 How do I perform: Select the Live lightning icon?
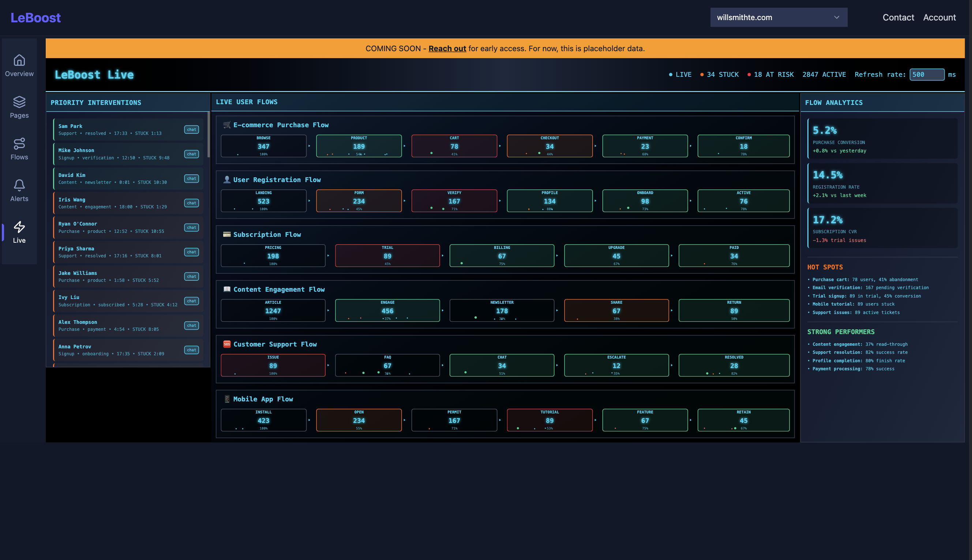[19, 227]
